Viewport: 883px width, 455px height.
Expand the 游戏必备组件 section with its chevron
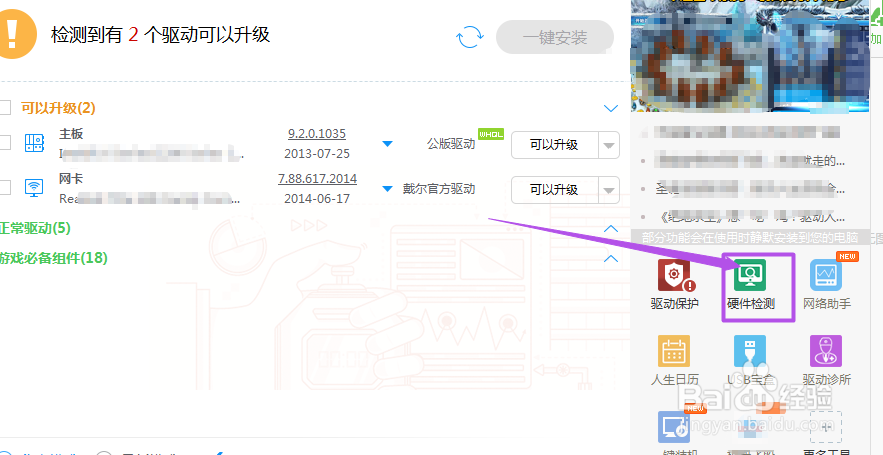(611, 258)
